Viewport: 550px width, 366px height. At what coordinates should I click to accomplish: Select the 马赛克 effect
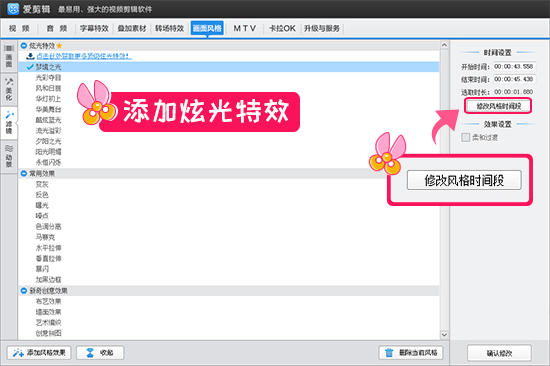[x=45, y=237]
